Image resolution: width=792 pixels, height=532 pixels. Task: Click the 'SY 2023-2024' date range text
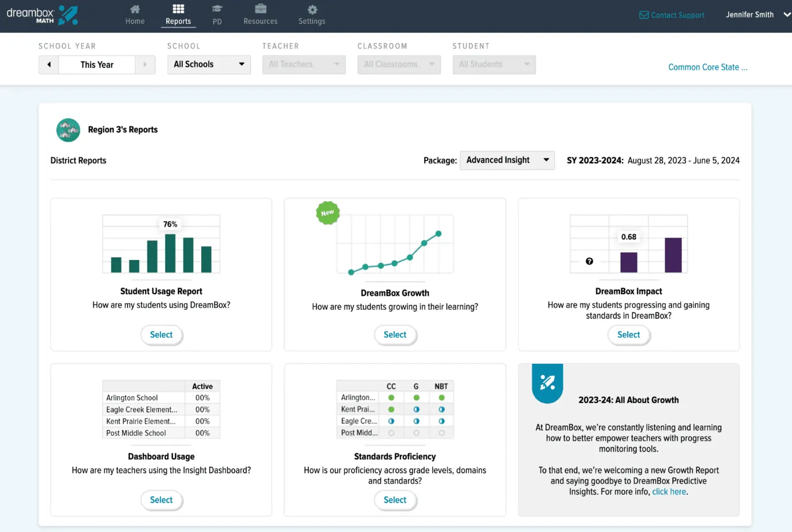coord(653,160)
